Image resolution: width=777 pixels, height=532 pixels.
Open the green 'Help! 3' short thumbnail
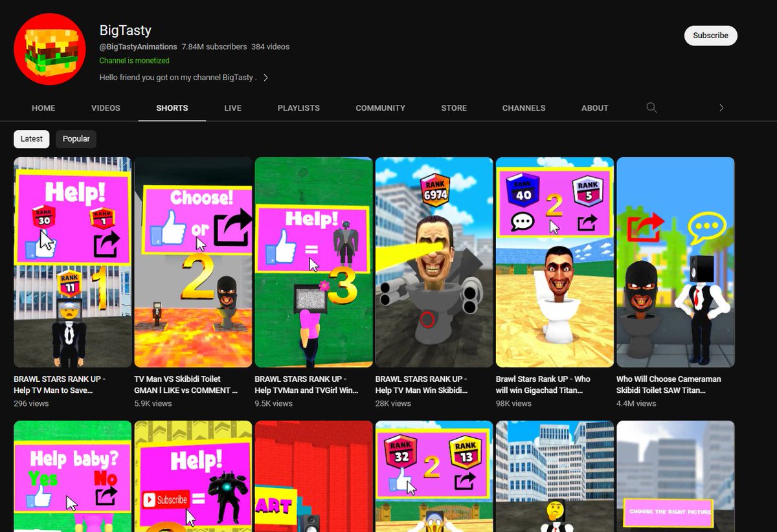click(x=313, y=262)
